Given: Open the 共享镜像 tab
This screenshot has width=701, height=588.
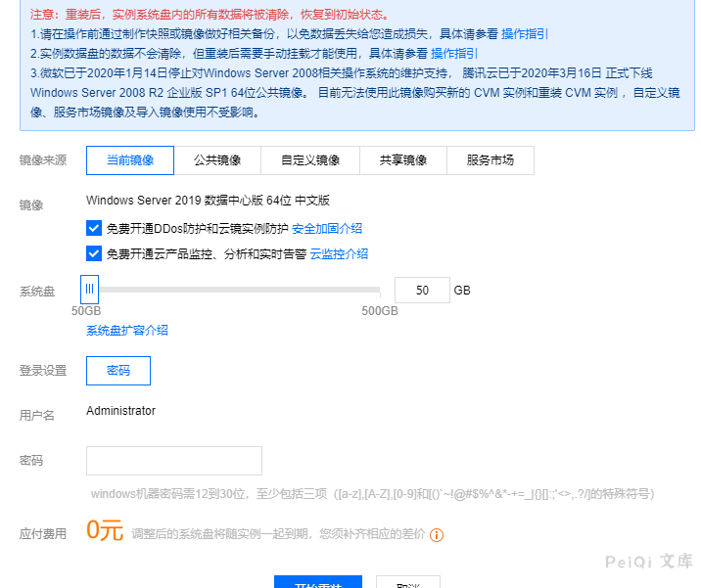Looking at the screenshot, I should [x=402, y=160].
